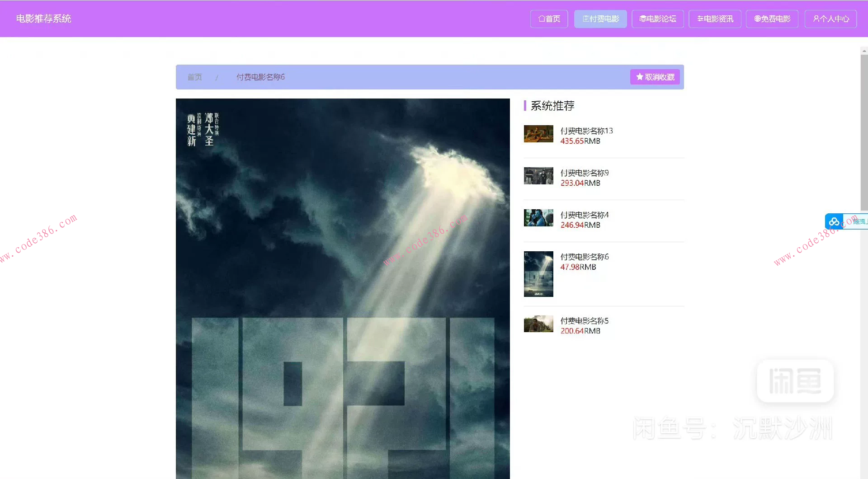The image size is (868, 479).
Task: Open the thumbnail for 付费电影名称13
Action: pyautogui.click(x=538, y=134)
